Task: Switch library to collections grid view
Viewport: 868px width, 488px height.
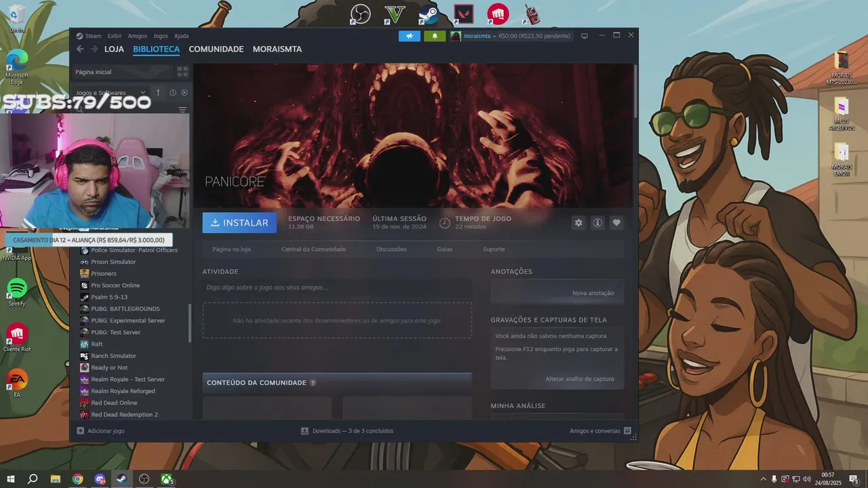Action: pyautogui.click(x=182, y=71)
